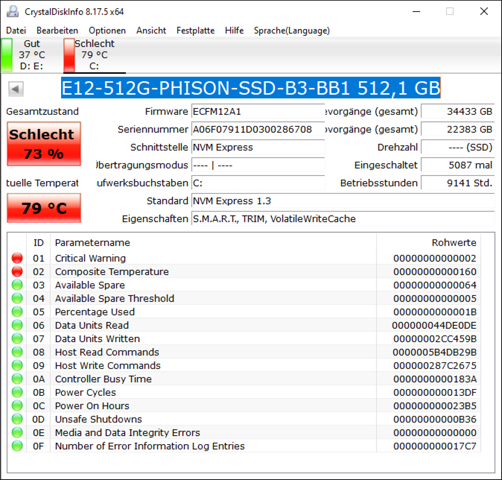Viewport: 502px width, 480px height.
Task: Click the red status icon for Composite Temperature
Action: 17,271
